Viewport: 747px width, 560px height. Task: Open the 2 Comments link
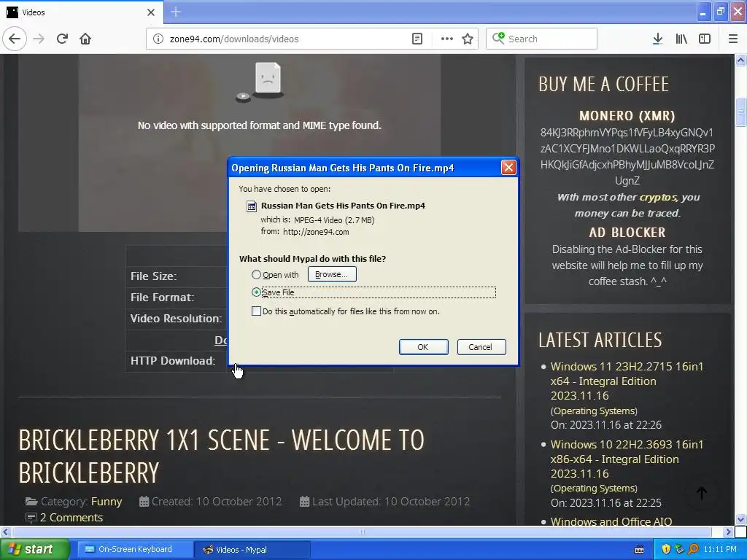[x=71, y=518]
